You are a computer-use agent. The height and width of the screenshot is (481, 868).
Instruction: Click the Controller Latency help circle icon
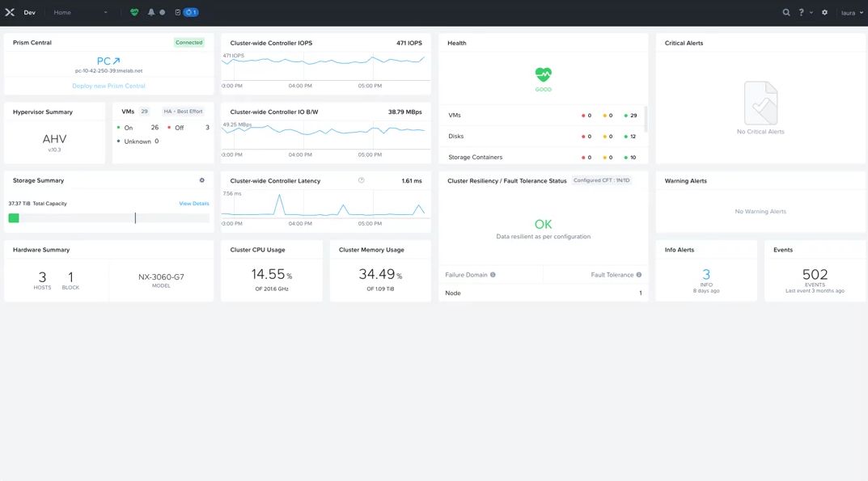362,180
